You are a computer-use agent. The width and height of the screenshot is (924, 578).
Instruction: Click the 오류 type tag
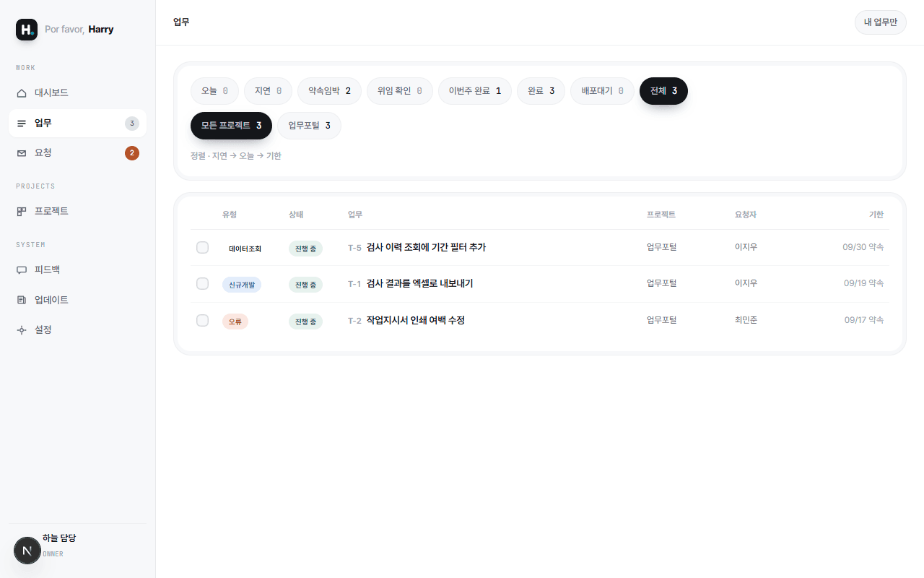coord(235,322)
